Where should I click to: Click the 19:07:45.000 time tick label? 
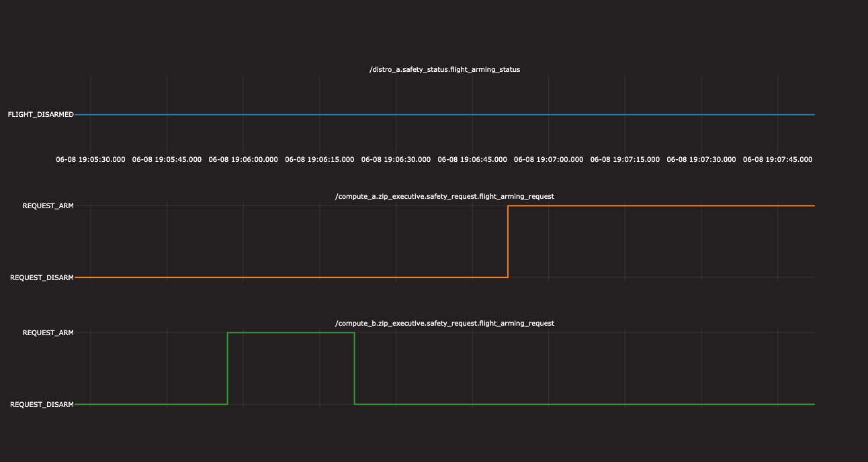(x=778, y=160)
